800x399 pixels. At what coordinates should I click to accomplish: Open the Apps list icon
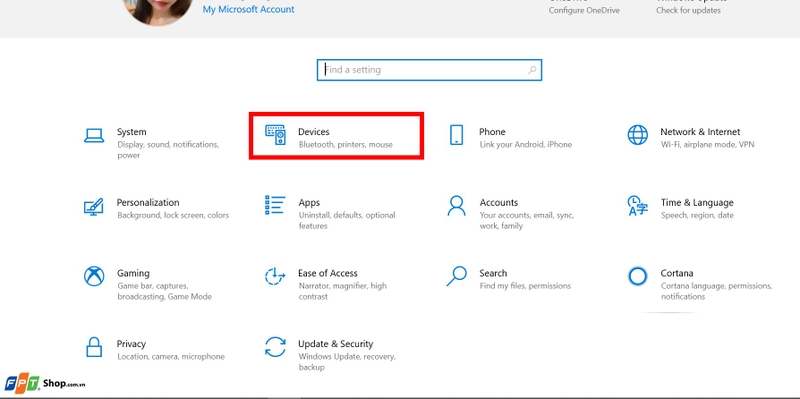pos(275,205)
